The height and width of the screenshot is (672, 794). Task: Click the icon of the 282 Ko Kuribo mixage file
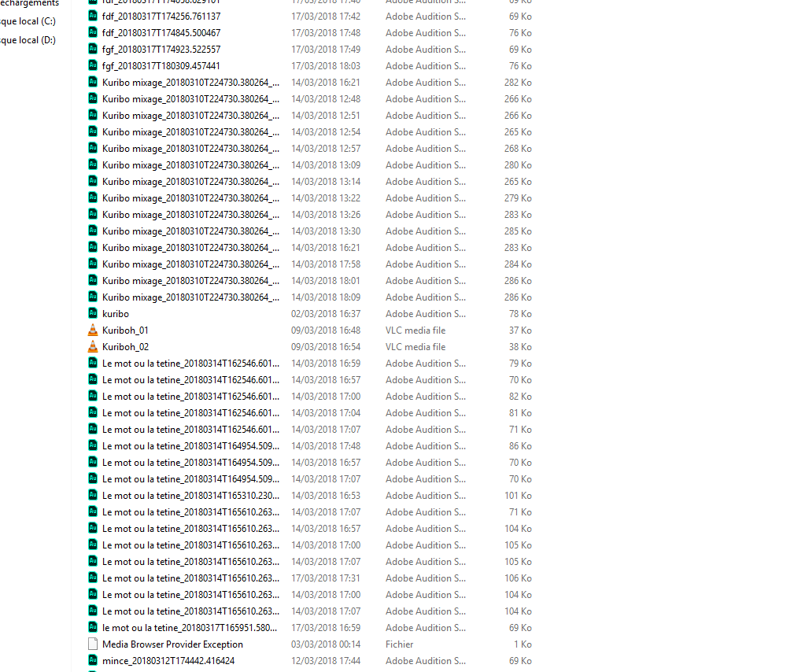tap(93, 82)
